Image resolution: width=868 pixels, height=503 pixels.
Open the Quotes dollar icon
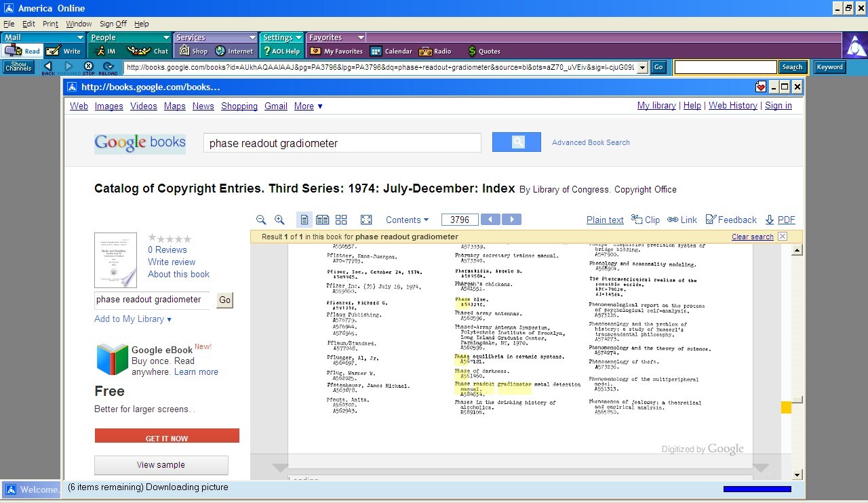click(484, 51)
